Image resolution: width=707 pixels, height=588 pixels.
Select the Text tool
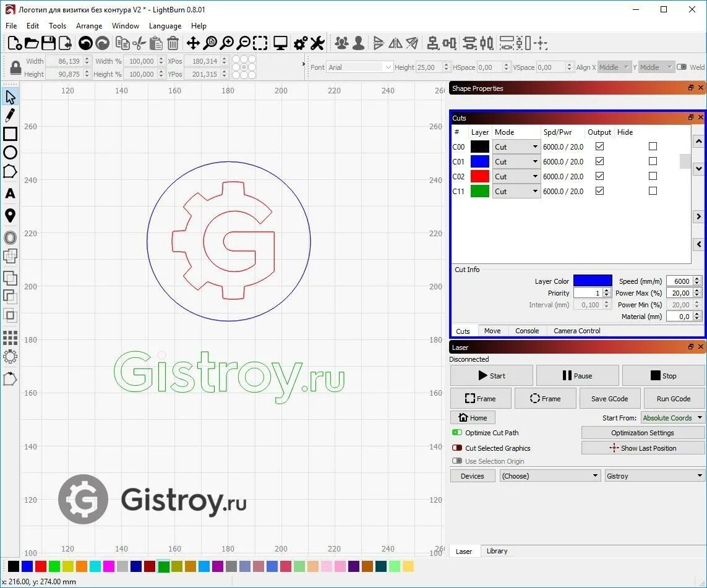(x=10, y=194)
